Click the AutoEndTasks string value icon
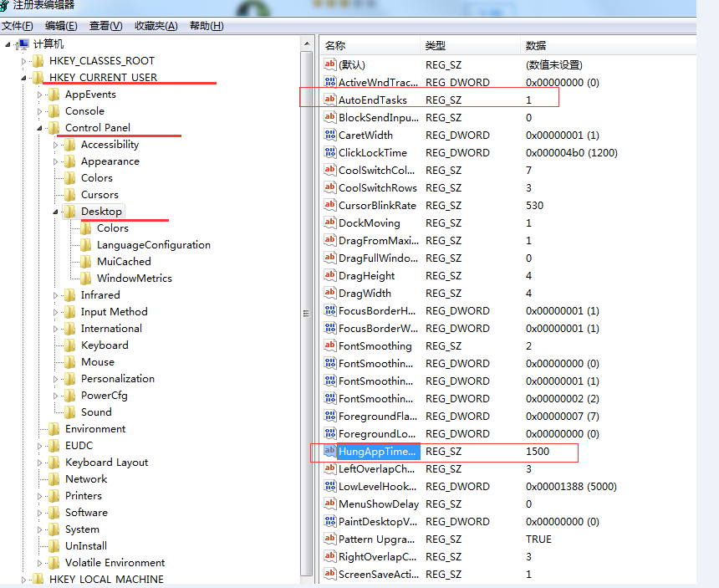 [329, 100]
